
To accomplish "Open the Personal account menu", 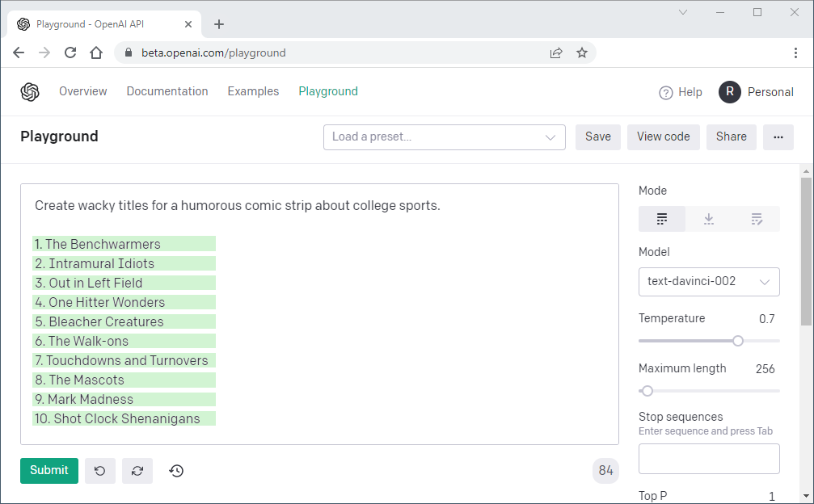I will (770, 92).
